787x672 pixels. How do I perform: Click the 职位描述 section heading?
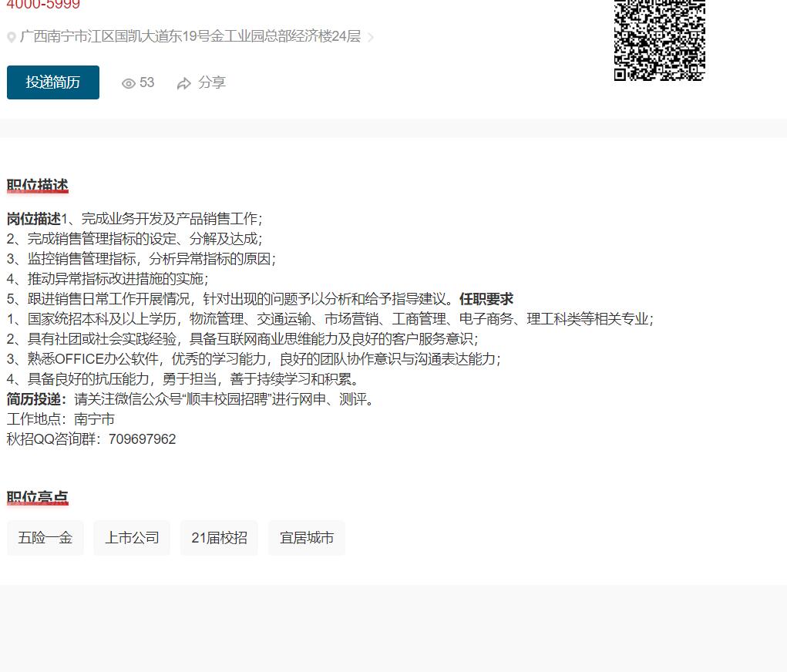pyautogui.click(x=38, y=186)
